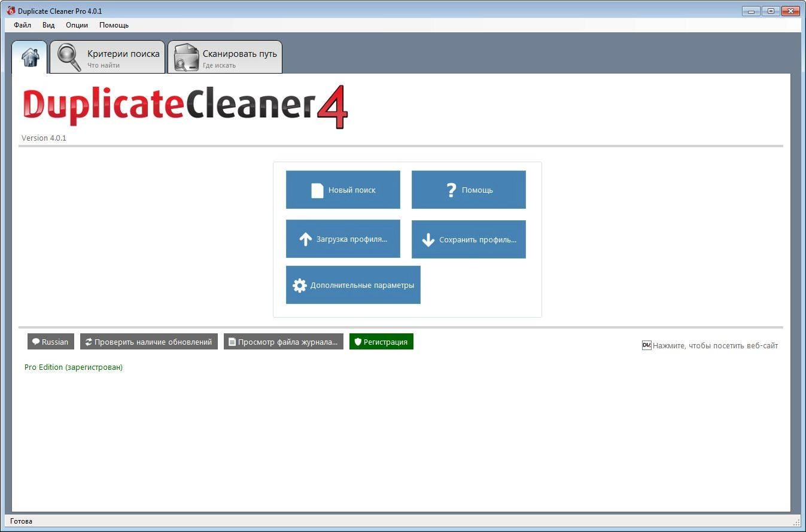Image resolution: width=806 pixels, height=532 pixels.
Task: Click the DuplicateCleaner 4 logo
Action: [x=185, y=107]
